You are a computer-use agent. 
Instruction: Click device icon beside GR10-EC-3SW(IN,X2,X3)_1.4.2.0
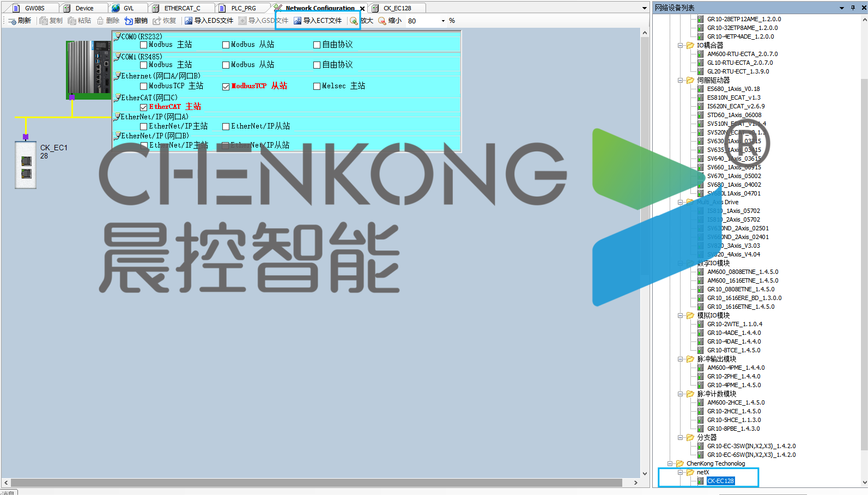[x=701, y=446]
